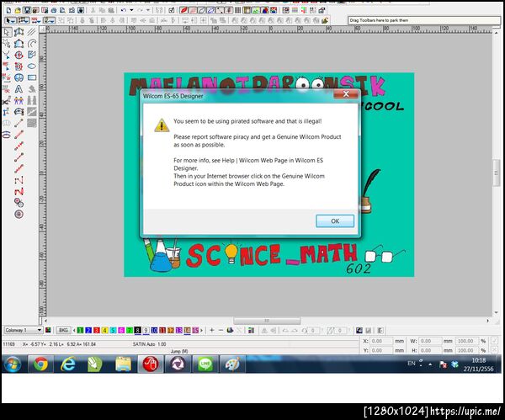
Task: Select purple color swatch 15
Action: [x=195, y=330]
